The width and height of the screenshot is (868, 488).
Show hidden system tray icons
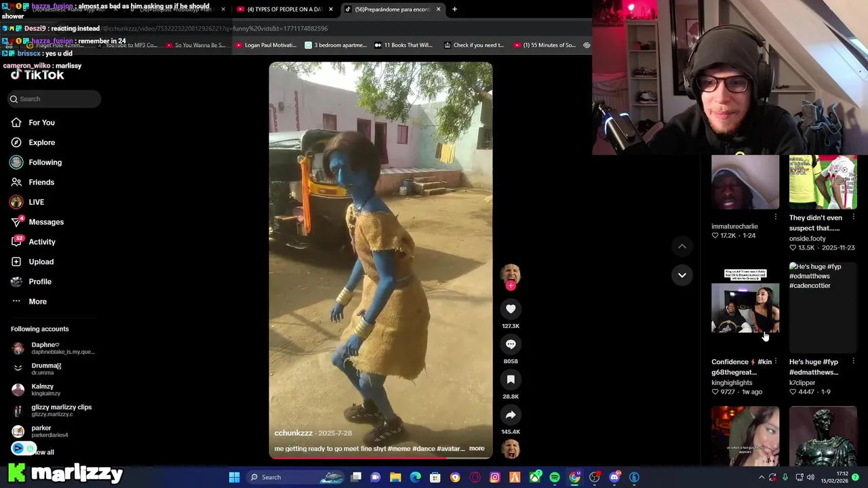tap(762, 477)
